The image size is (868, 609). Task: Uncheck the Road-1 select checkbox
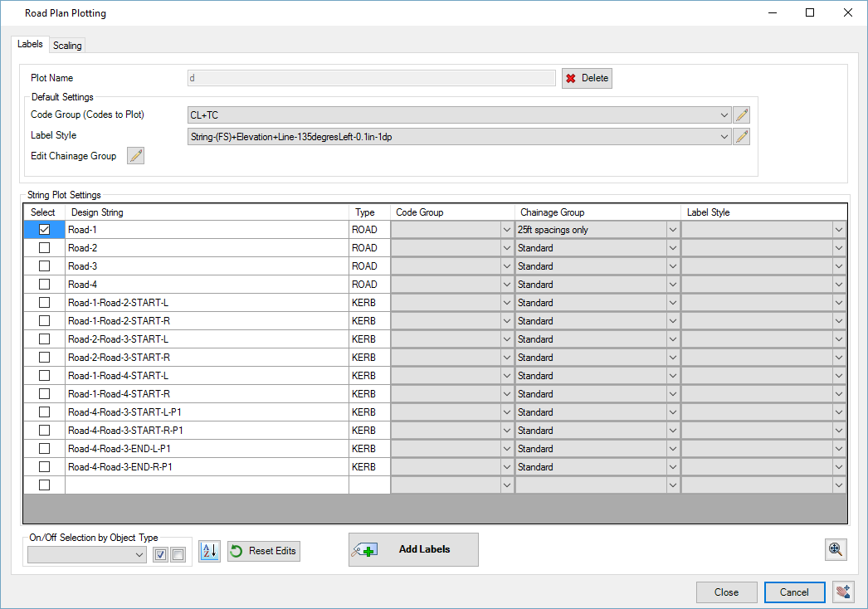point(44,229)
